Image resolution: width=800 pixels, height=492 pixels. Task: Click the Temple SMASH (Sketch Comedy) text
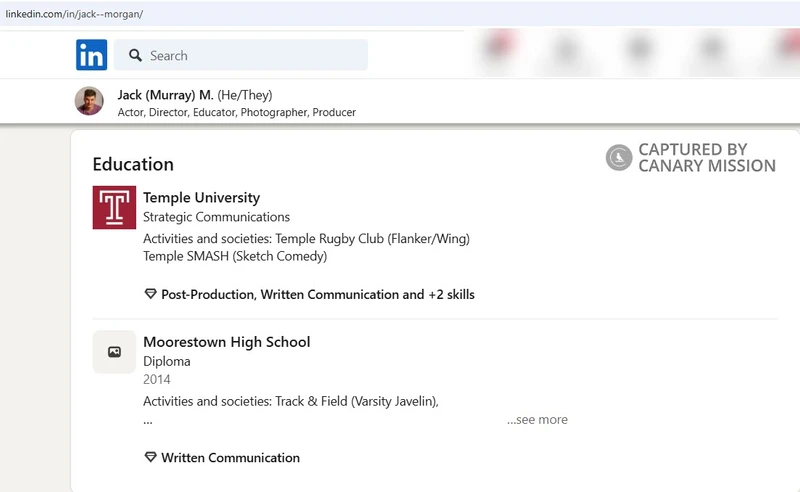pos(235,256)
